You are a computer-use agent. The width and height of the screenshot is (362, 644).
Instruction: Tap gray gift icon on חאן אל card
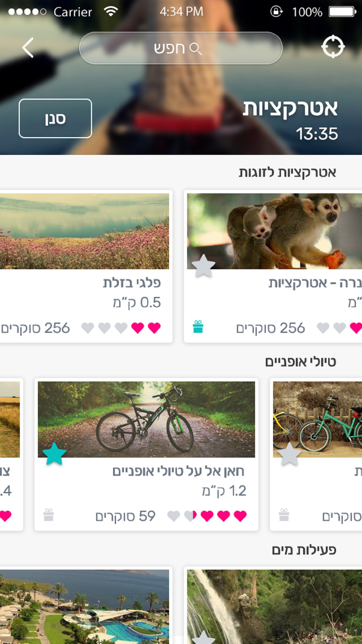coord(48,515)
